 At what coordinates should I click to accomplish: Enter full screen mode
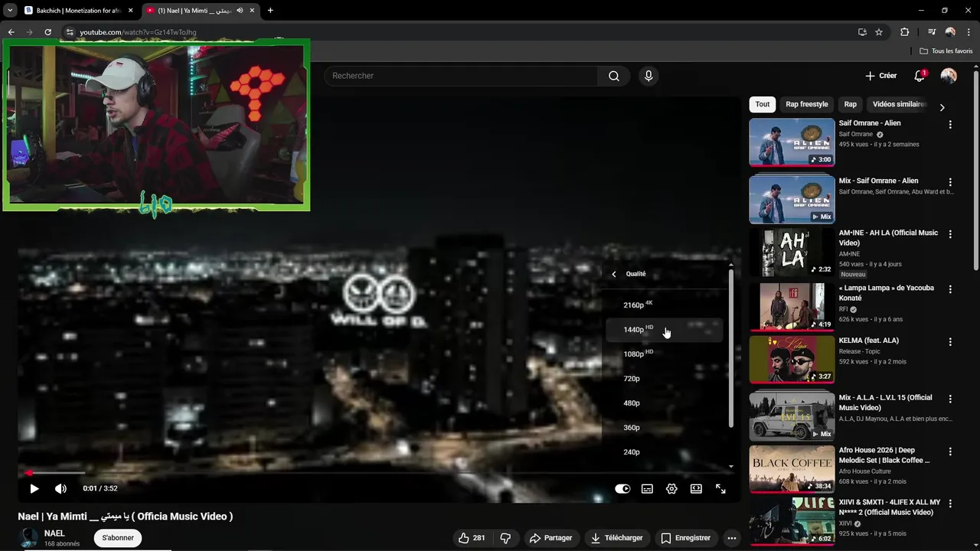pos(720,489)
